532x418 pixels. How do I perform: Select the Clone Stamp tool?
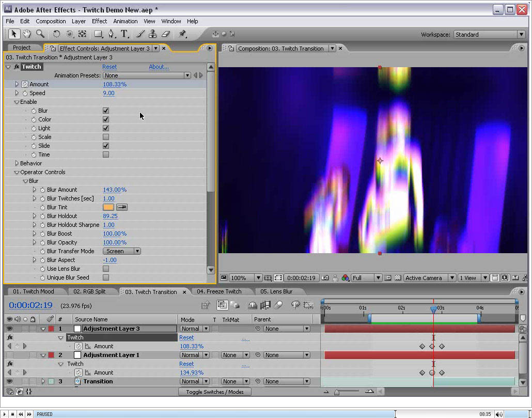click(152, 34)
